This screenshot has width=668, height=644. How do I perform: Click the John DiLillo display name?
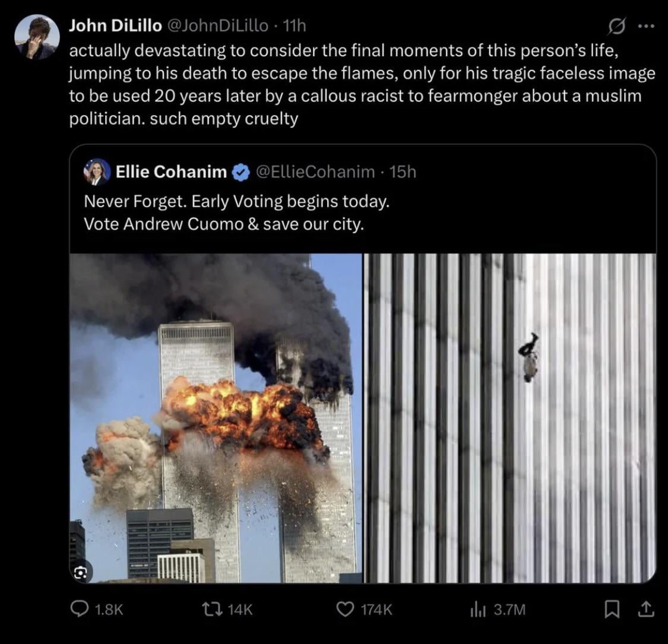(115, 26)
